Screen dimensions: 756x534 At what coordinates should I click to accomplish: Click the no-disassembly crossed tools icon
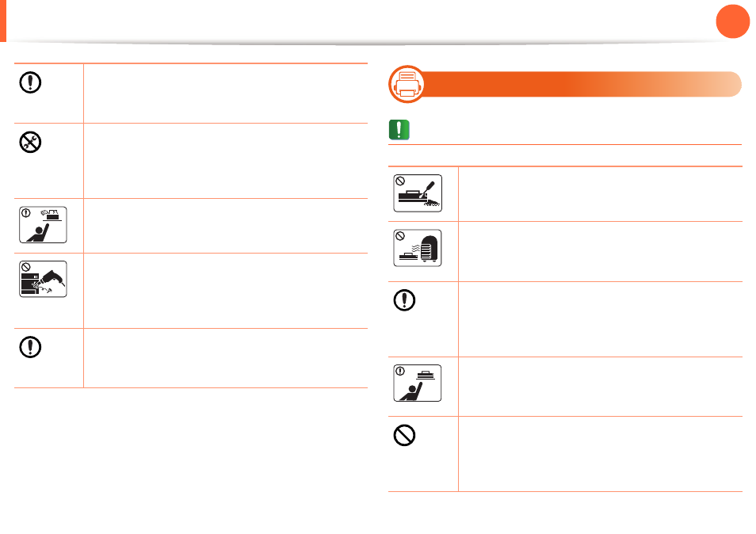pyautogui.click(x=30, y=142)
